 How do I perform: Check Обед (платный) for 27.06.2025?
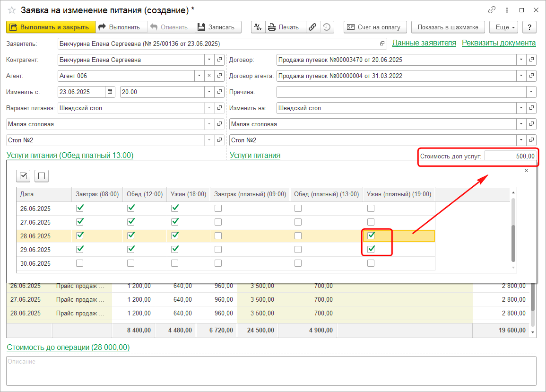(298, 222)
